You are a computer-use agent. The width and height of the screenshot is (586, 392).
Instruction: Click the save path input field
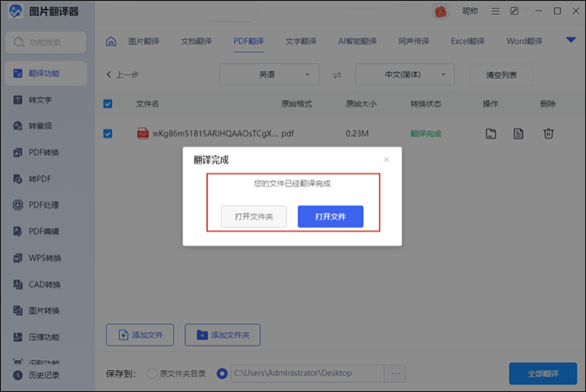point(307,373)
